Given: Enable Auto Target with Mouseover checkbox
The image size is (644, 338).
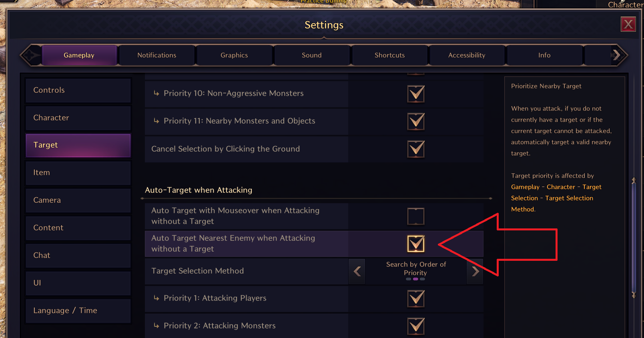Looking at the screenshot, I should point(415,216).
